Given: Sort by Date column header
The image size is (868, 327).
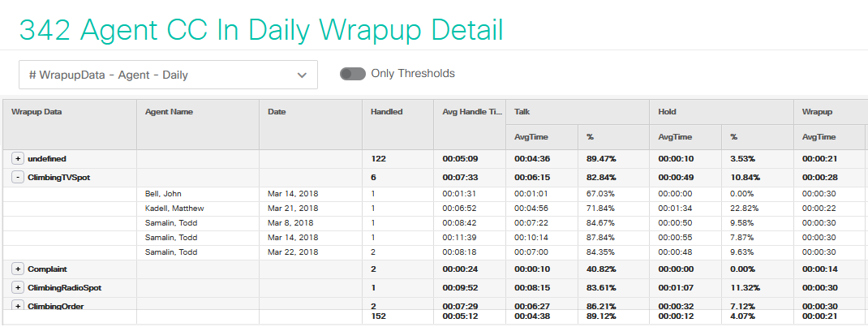Looking at the screenshot, I should (311, 124).
